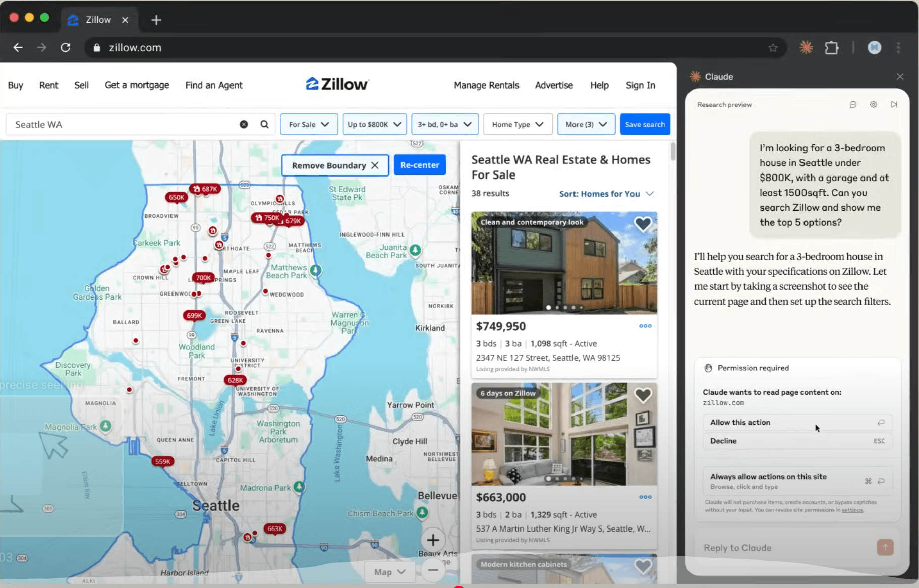Open the Home Type filter dropdown

(x=517, y=124)
